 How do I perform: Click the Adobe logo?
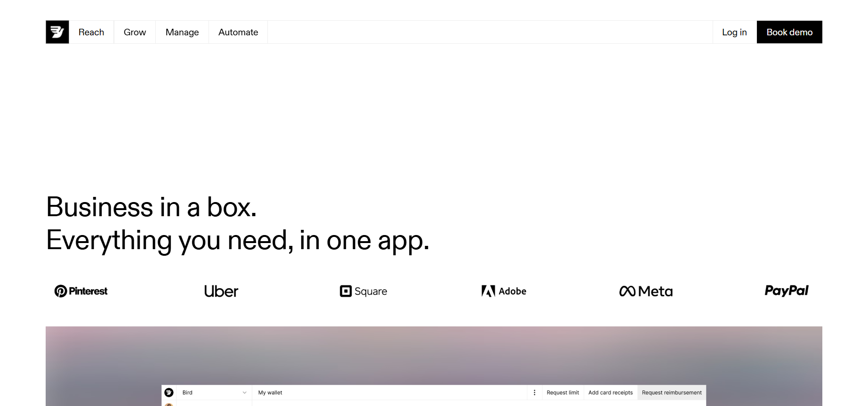click(504, 291)
